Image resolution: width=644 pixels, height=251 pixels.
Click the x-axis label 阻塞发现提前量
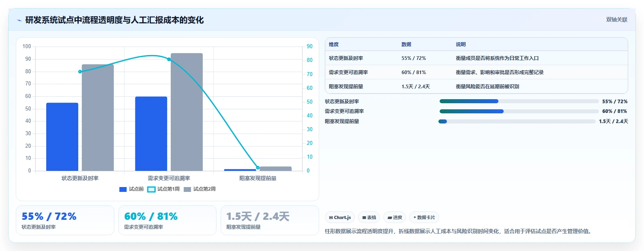tap(258, 178)
